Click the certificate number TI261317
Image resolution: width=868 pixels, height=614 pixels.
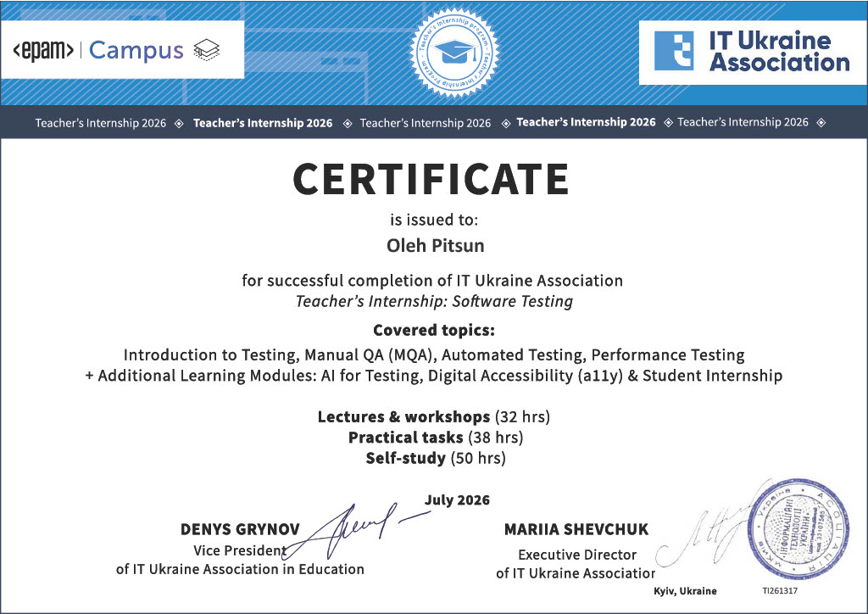780,591
